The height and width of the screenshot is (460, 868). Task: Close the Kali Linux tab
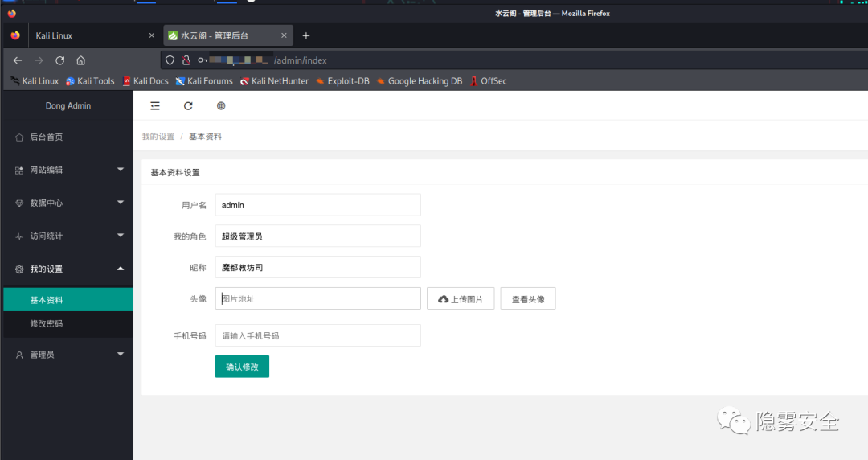152,35
